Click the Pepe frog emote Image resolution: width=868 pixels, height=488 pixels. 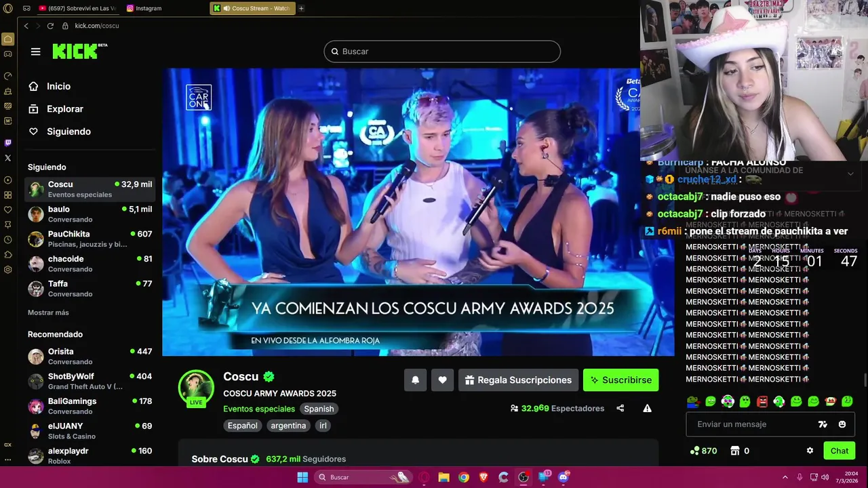click(x=693, y=401)
